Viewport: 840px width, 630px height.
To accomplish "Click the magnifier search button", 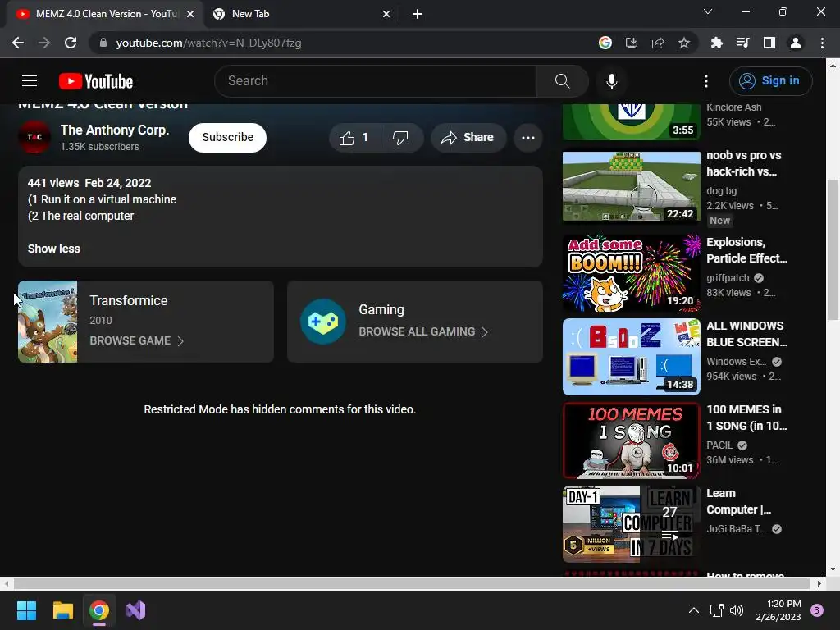I will point(562,81).
